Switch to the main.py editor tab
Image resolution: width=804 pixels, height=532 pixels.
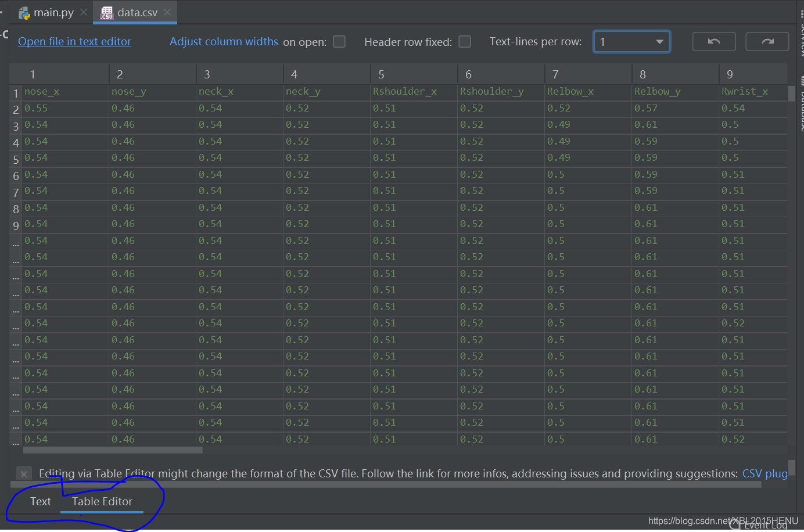(x=53, y=12)
